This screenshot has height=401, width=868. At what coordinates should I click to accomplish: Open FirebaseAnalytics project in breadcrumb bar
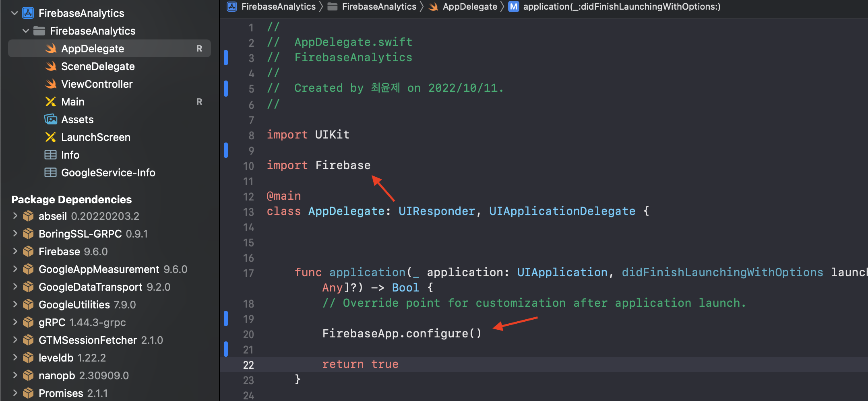(279, 6)
